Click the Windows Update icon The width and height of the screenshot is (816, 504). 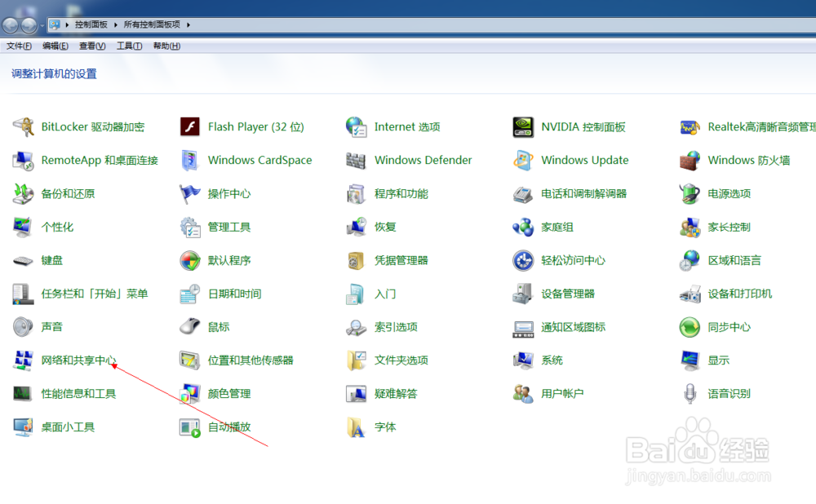(x=523, y=160)
